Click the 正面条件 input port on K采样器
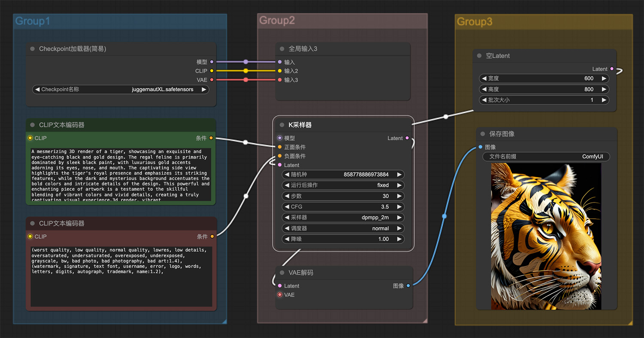Image resolution: width=644 pixels, height=338 pixels. coord(280,147)
